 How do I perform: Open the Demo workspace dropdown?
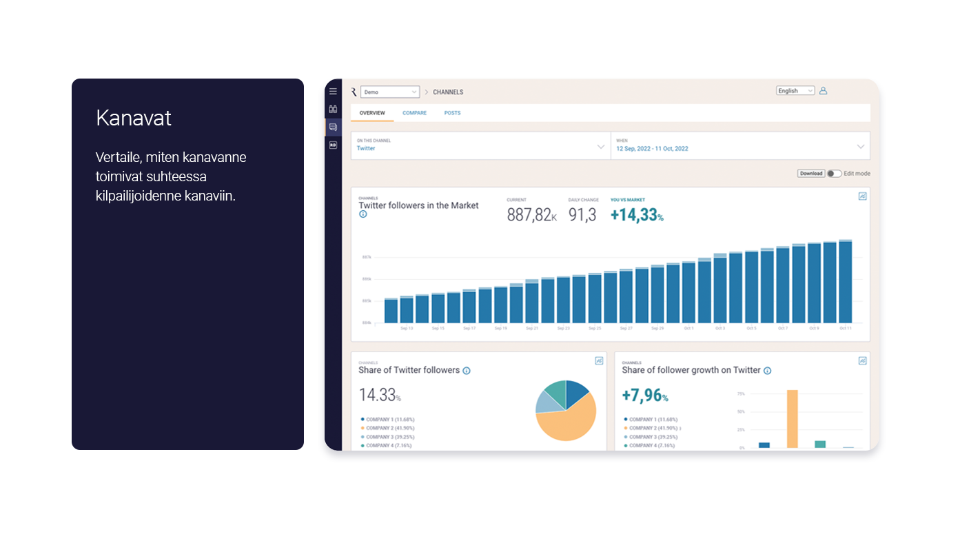click(390, 92)
